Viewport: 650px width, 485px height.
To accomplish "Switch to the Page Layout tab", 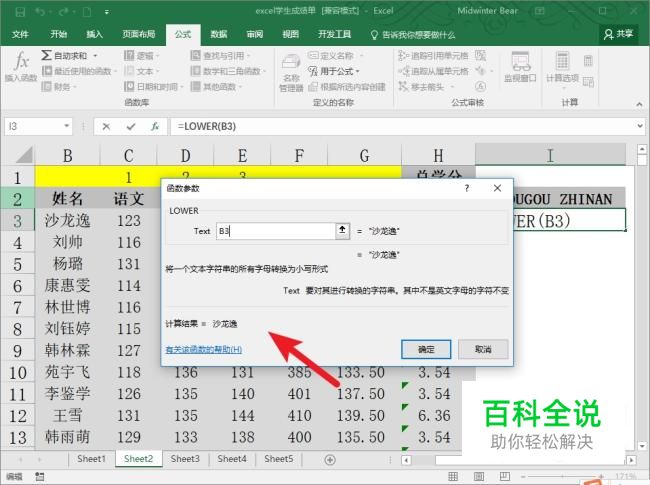I will pos(138,34).
